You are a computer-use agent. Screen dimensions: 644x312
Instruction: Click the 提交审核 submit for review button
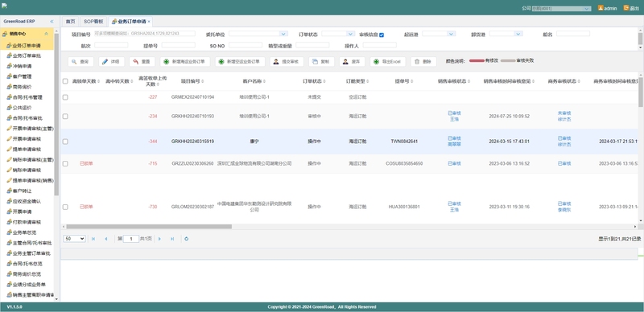[x=287, y=62]
